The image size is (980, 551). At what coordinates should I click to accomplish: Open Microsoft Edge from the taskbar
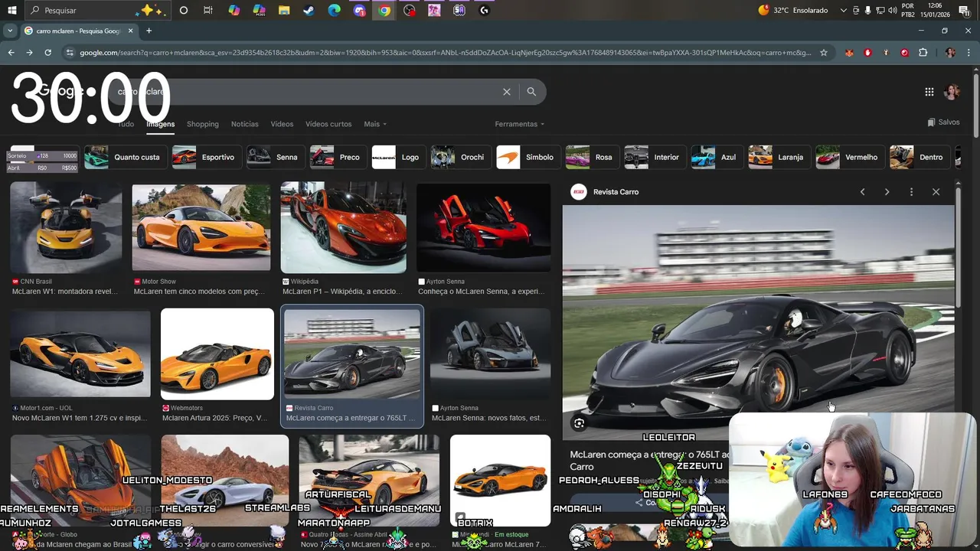334,11
